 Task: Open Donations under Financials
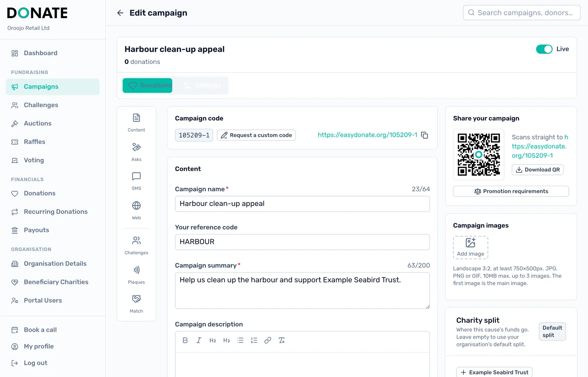(x=53, y=193)
